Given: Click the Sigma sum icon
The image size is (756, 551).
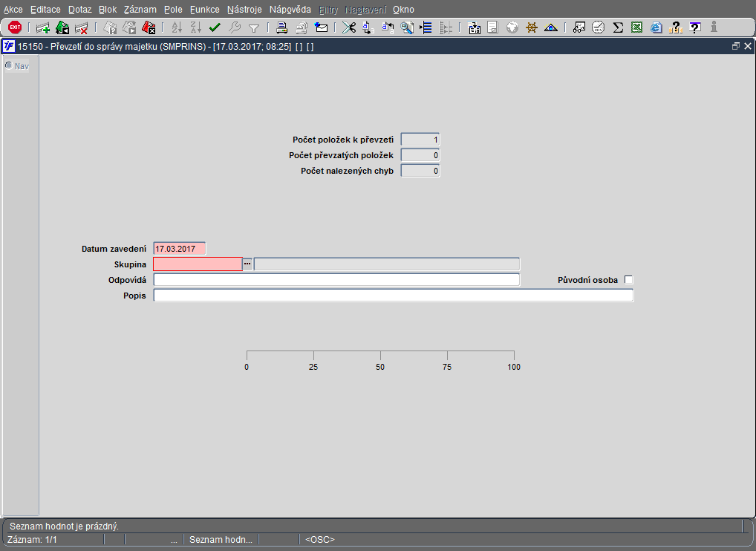Looking at the screenshot, I should (618, 27).
